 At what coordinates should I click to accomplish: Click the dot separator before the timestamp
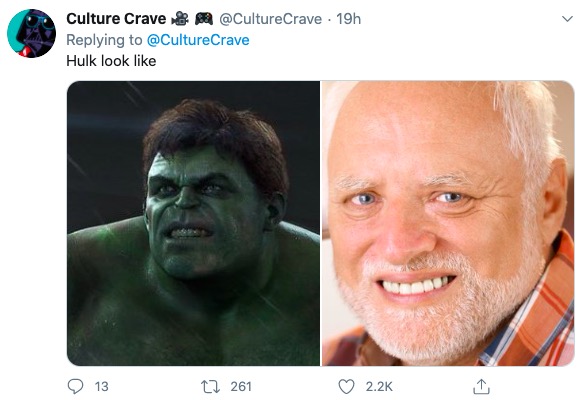[329, 19]
